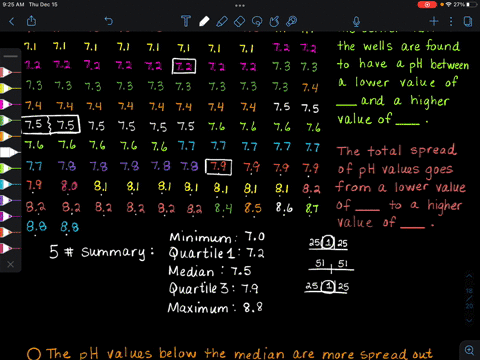The height and width of the screenshot is (360, 480).
Task: Select the hand/finger scroll tool
Action: point(274,21)
